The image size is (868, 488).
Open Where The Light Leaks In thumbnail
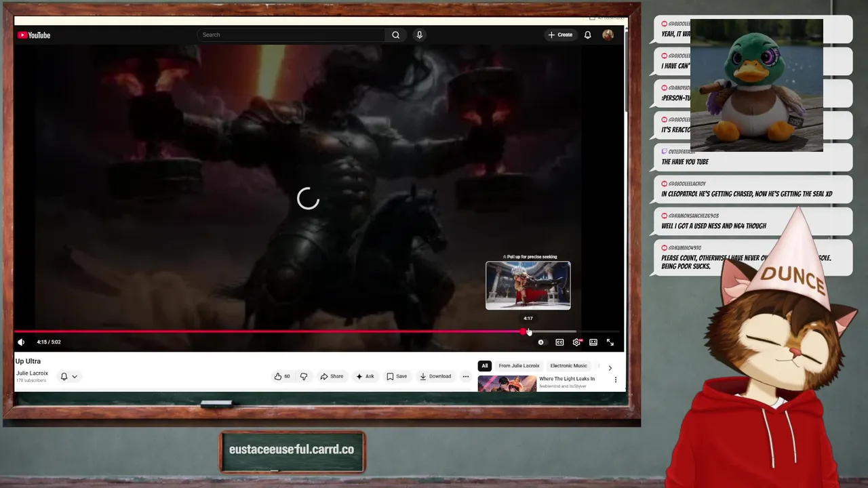click(x=507, y=384)
